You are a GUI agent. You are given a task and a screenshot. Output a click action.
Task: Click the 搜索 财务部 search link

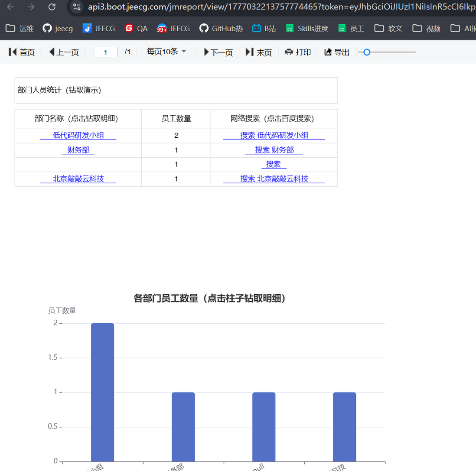pyautogui.click(x=274, y=149)
